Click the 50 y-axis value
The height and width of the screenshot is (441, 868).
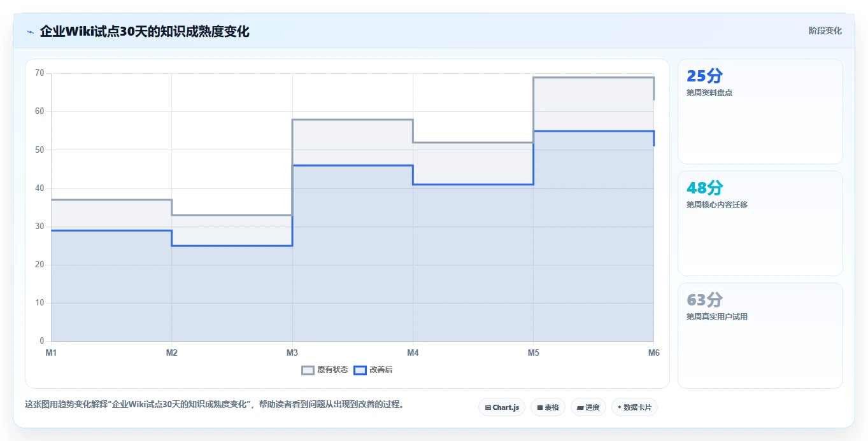(x=39, y=150)
